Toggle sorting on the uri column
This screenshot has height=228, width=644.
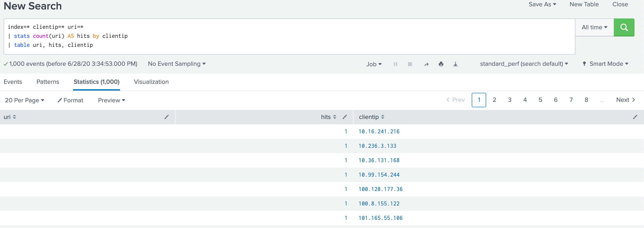(14, 117)
